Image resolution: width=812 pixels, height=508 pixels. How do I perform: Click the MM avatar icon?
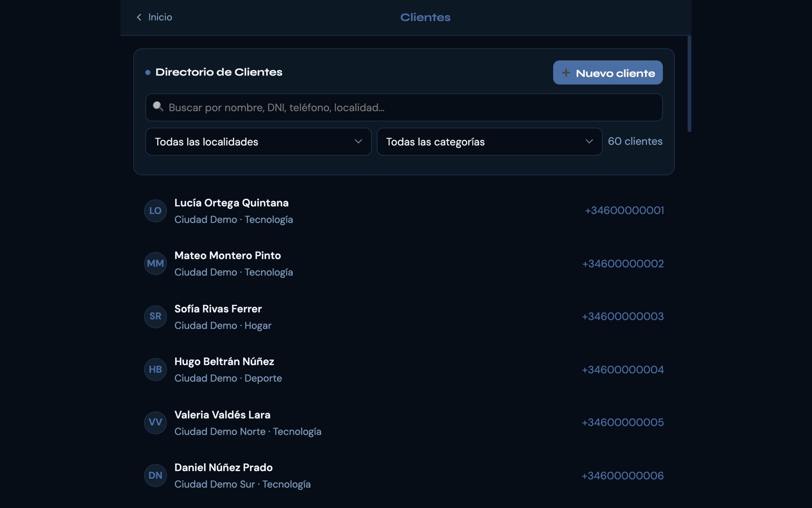point(155,263)
